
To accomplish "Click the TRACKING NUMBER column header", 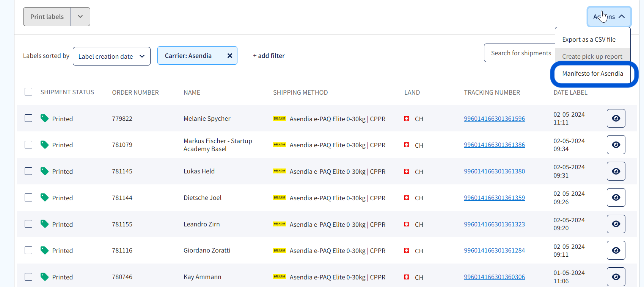I will pos(492,92).
